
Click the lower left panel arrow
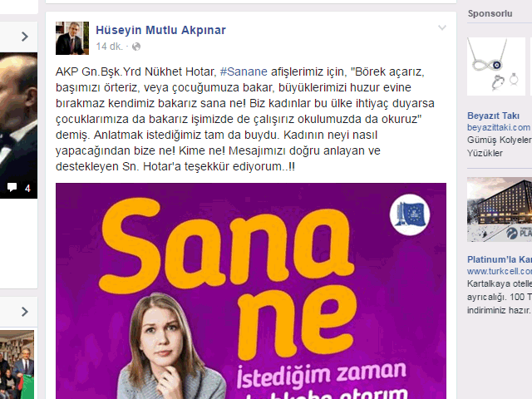[24, 312]
